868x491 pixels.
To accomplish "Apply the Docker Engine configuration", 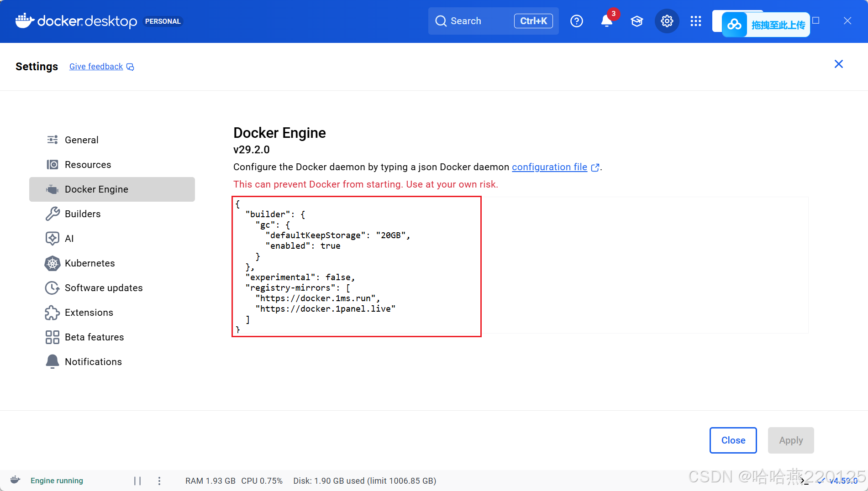I will coord(790,440).
